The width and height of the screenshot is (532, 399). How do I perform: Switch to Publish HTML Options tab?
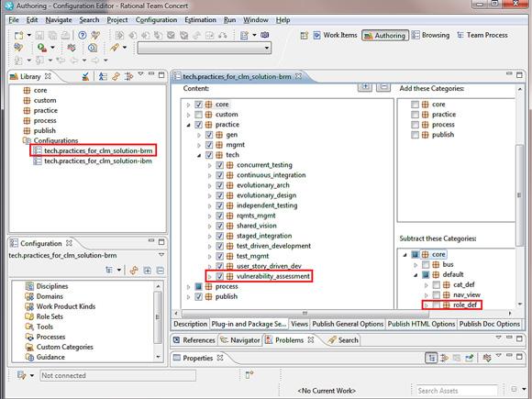click(x=421, y=324)
